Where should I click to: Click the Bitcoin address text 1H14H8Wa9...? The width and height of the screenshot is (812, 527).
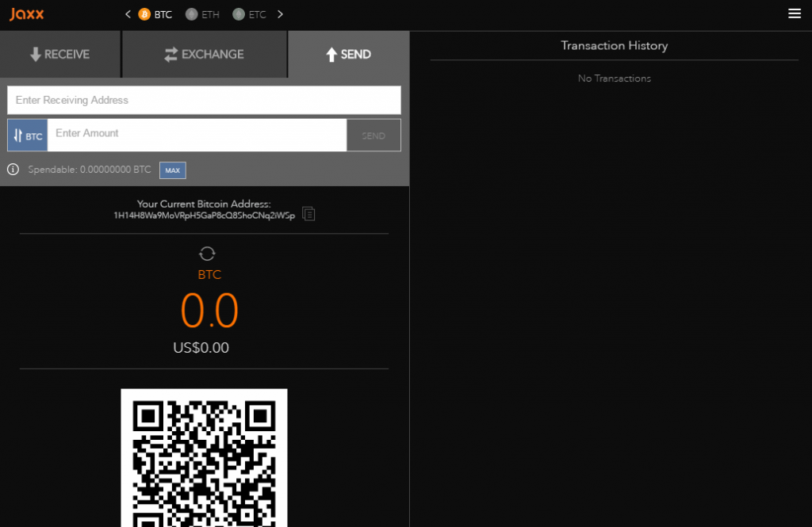pyautogui.click(x=204, y=216)
